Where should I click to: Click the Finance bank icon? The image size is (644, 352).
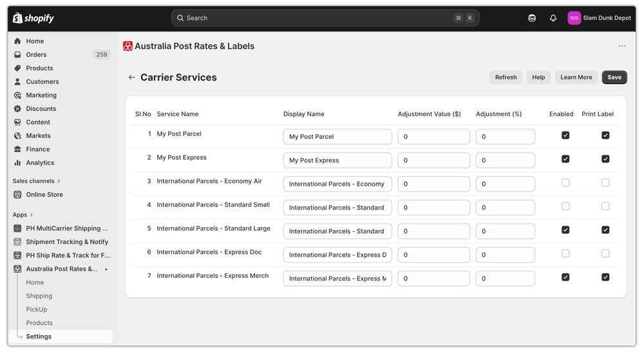click(17, 150)
